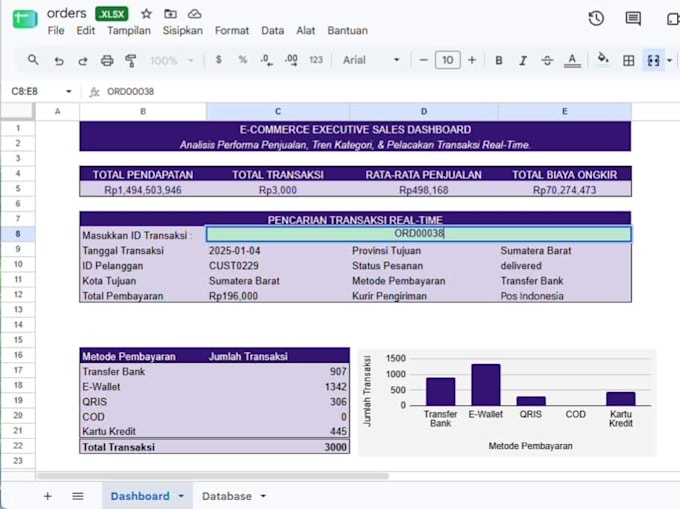Open the Alat menu
The image size is (680, 509).
point(306,30)
